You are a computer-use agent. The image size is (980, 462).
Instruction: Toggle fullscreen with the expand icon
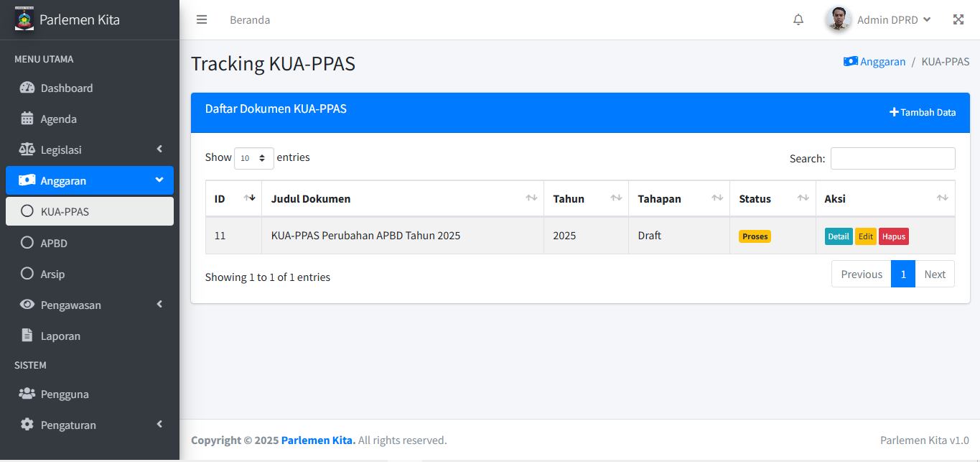point(958,19)
